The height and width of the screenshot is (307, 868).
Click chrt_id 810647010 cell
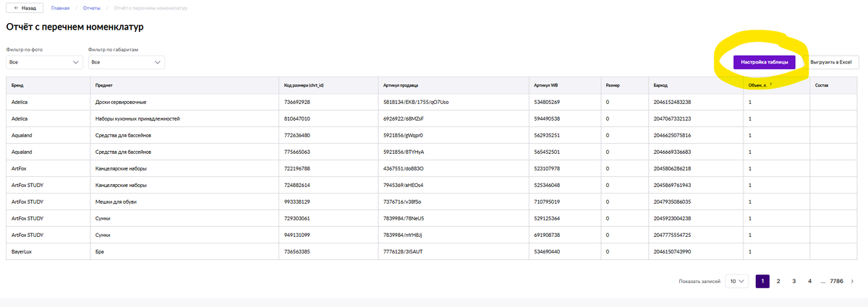(297, 118)
